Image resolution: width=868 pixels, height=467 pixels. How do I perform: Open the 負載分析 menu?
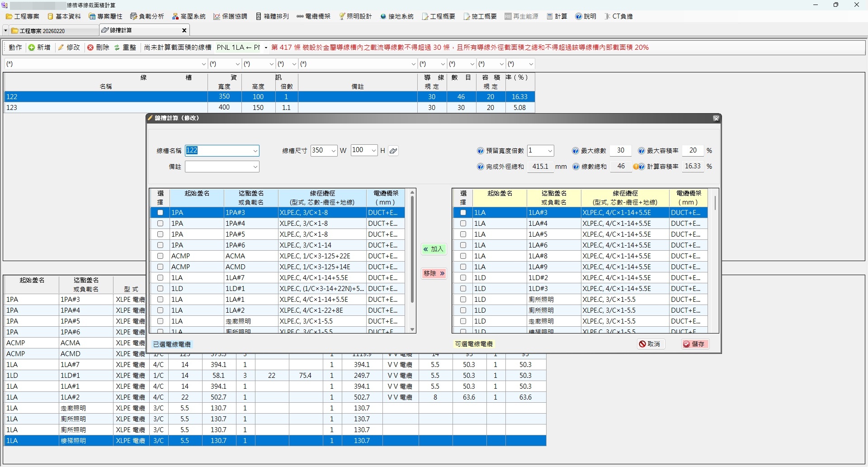pyautogui.click(x=147, y=16)
